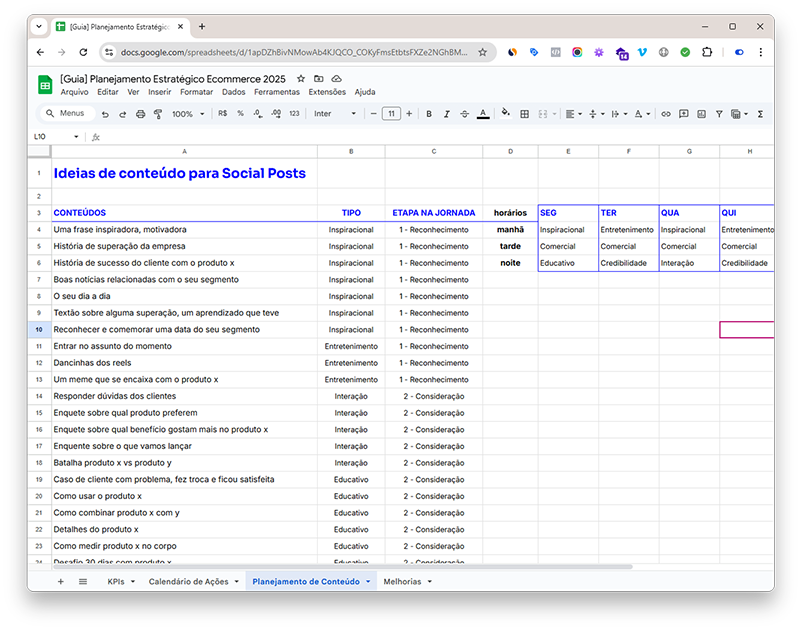This screenshot has height=628, width=800.
Task: Insert a comment via toolbar icon
Action: pos(684,114)
